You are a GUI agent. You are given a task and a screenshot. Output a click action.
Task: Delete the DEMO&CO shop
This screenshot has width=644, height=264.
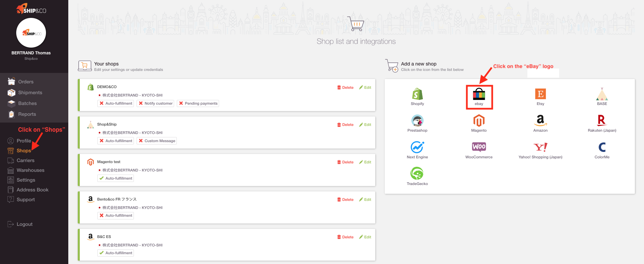pyautogui.click(x=345, y=87)
